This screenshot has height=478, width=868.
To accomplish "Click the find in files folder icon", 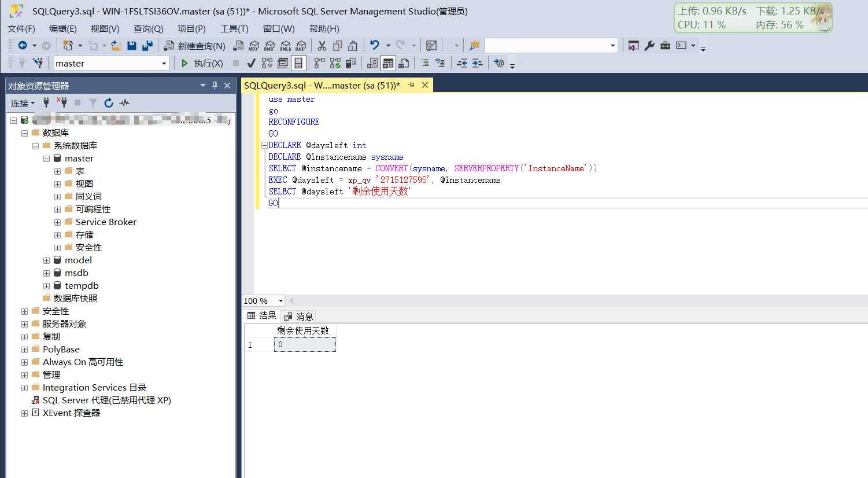I will pos(474,46).
